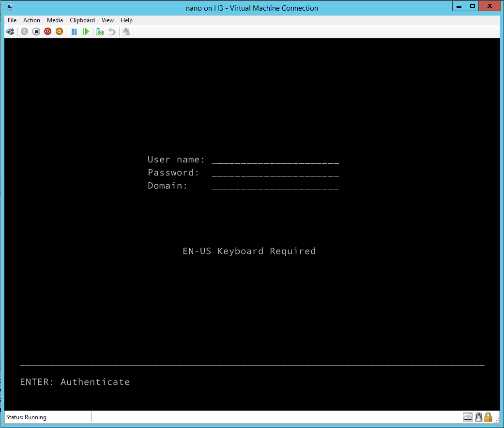Open the Action menu
This screenshot has width=504, height=428.
(x=31, y=20)
